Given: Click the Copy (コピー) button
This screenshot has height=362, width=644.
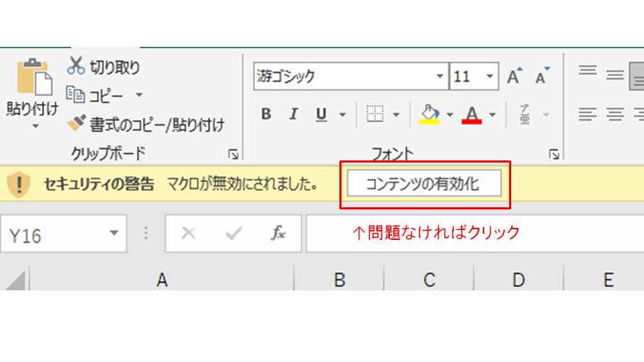Looking at the screenshot, I should [x=95, y=96].
